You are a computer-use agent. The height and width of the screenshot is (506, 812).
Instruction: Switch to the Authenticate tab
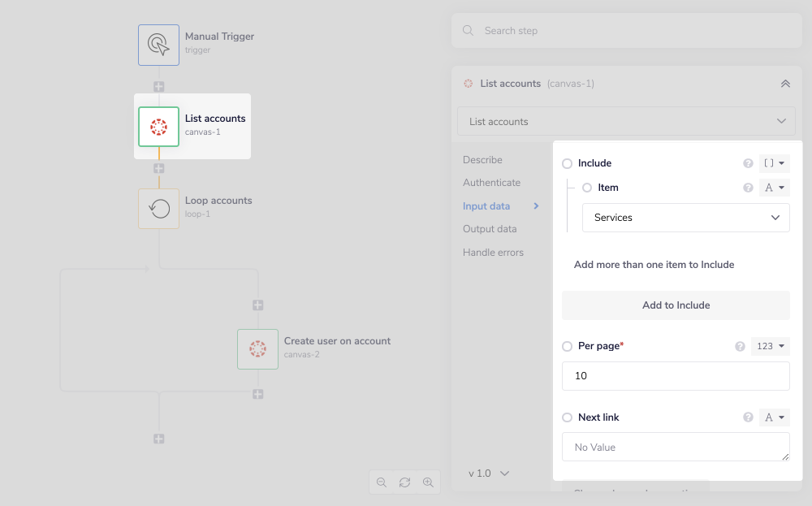[491, 183]
